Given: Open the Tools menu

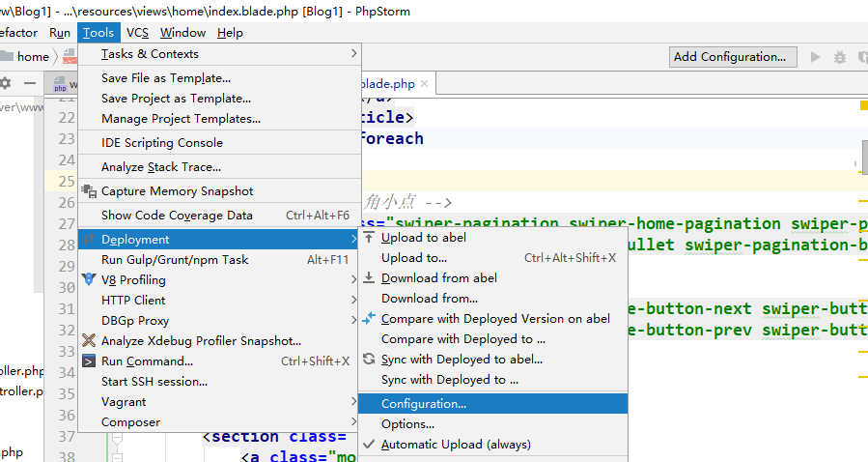Looking at the screenshot, I should 98,33.
